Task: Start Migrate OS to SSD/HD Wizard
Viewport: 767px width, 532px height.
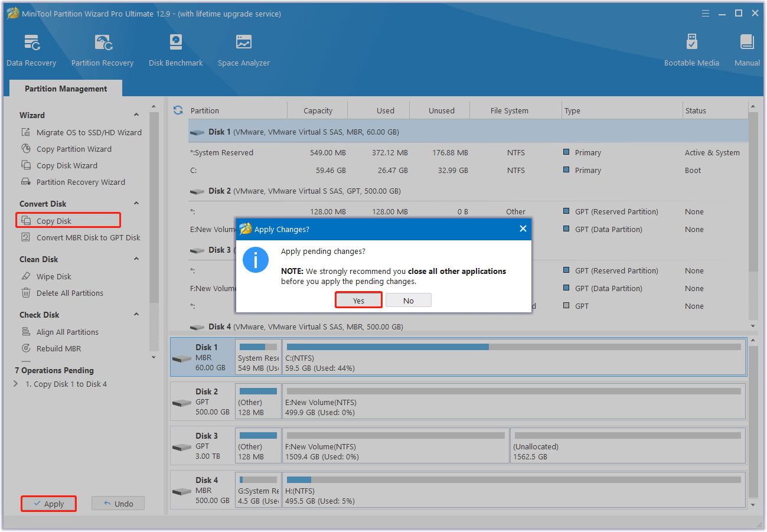Action: pyautogui.click(x=81, y=132)
